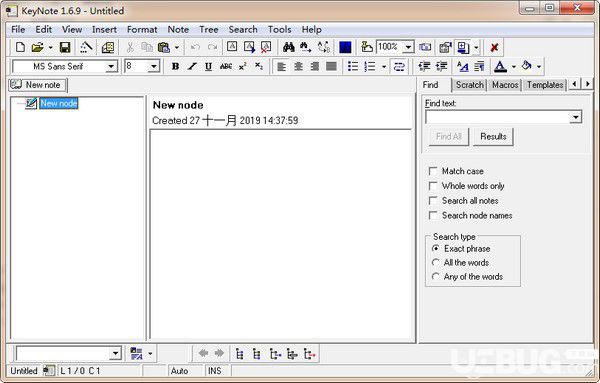Open the MS Sans Serif font dropdown
This screenshot has height=383, width=600.
click(x=111, y=67)
